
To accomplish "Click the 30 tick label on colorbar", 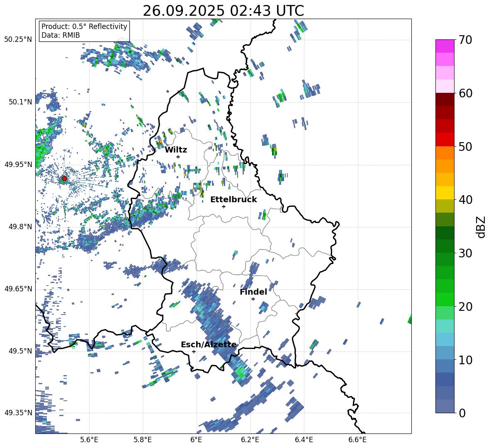I will point(466,253).
